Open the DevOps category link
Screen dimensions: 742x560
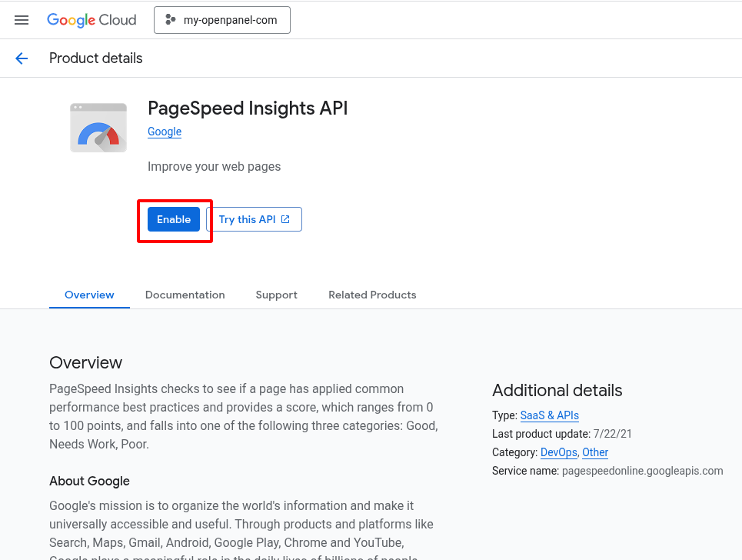click(559, 452)
